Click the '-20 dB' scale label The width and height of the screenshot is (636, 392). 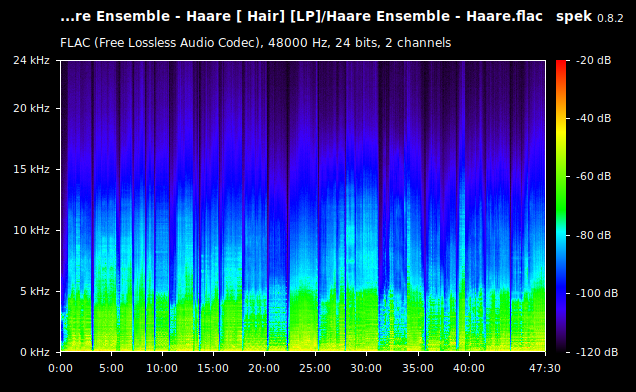pos(593,60)
